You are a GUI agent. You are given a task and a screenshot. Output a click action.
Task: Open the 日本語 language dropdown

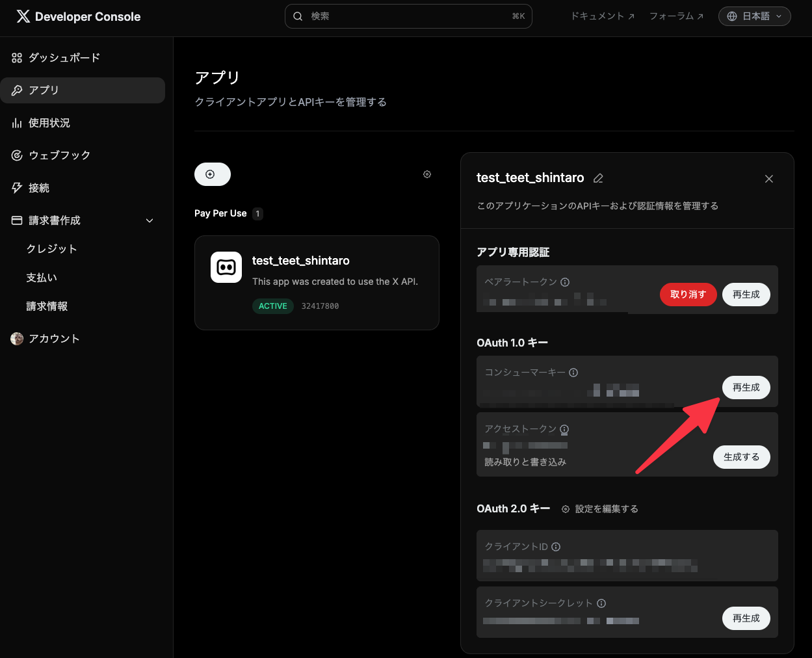(754, 16)
